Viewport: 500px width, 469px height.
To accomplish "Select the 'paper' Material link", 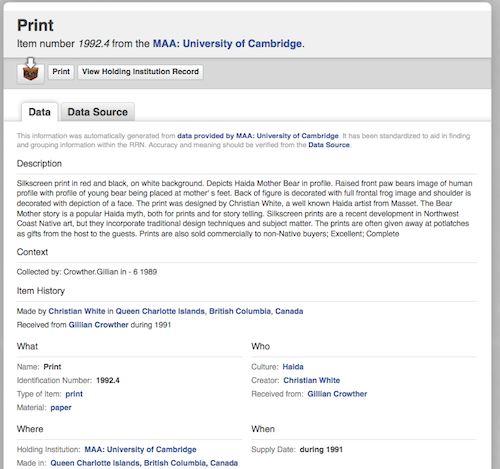I will click(x=61, y=408).
